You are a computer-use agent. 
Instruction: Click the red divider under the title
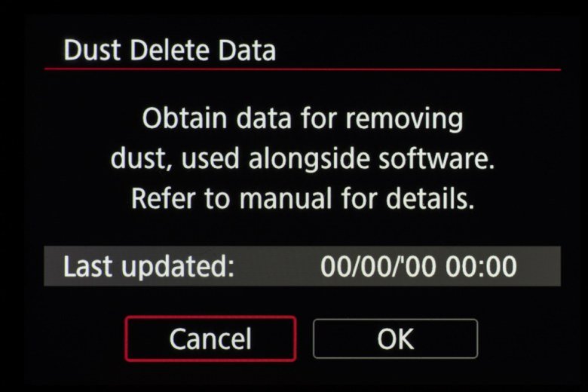302,69
